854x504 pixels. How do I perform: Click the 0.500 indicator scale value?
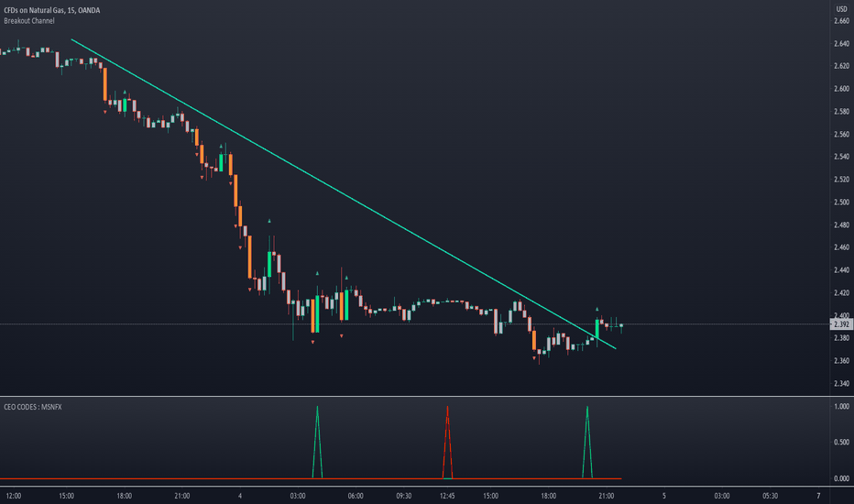pos(841,443)
